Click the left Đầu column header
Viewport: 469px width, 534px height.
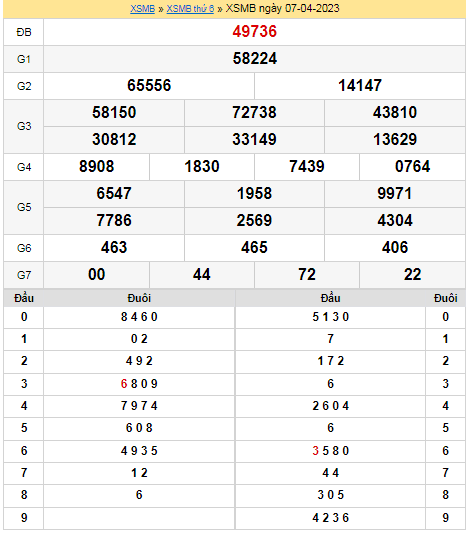coord(24,298)
